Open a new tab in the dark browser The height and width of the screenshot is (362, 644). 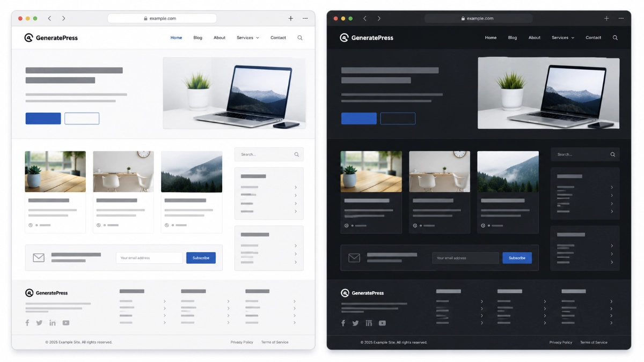click(x=606, y=18)
